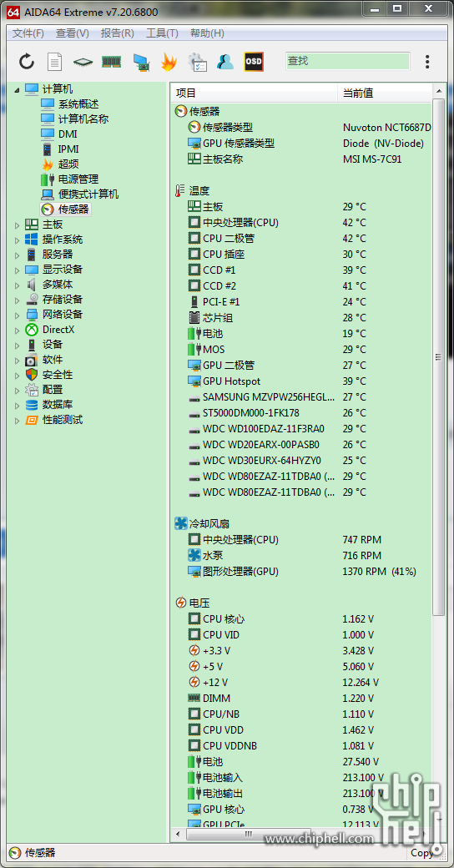Viewport: 454px width, 868px height.
Task: Click the 安全性 shield icon
Action: pos(32,375)
